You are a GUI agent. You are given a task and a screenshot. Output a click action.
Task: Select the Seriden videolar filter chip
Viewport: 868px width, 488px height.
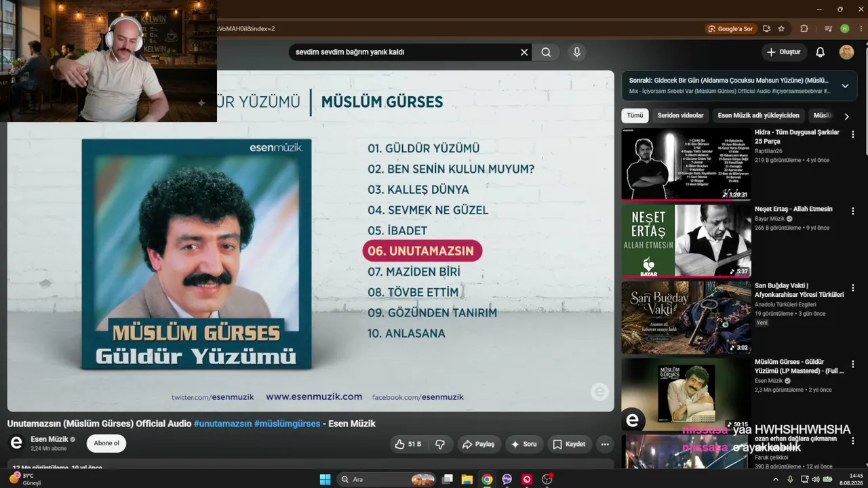[x=680, y=116]
